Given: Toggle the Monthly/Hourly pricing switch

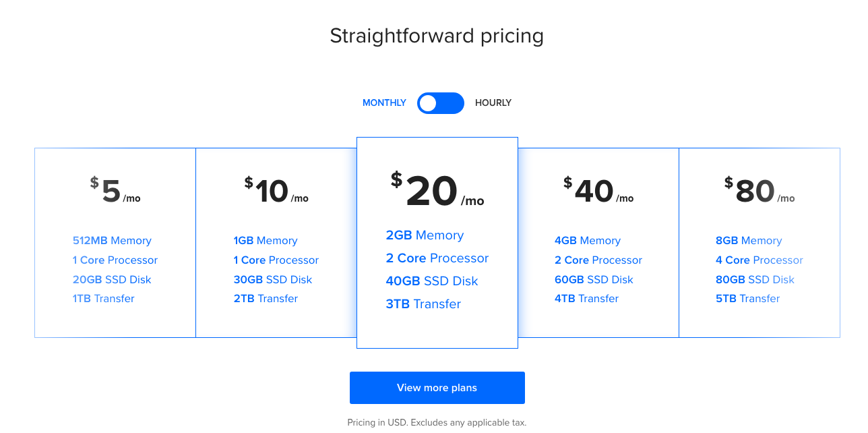Looking at the screenshot, I should click(x=441, y=103).
